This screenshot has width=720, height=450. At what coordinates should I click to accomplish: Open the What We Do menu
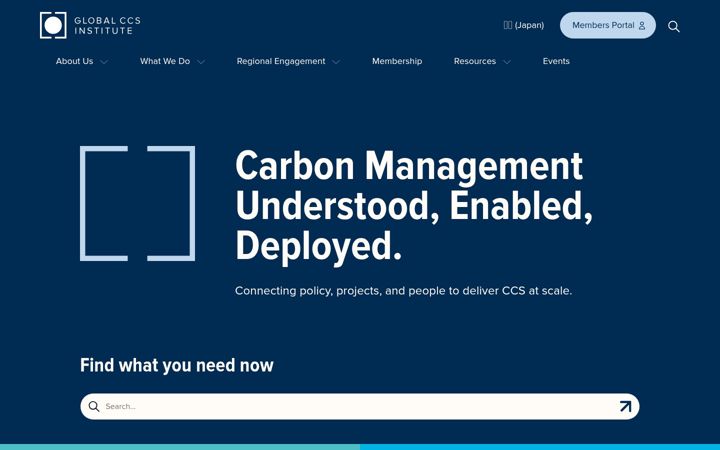pyautogui.click(x=165, y=61)
